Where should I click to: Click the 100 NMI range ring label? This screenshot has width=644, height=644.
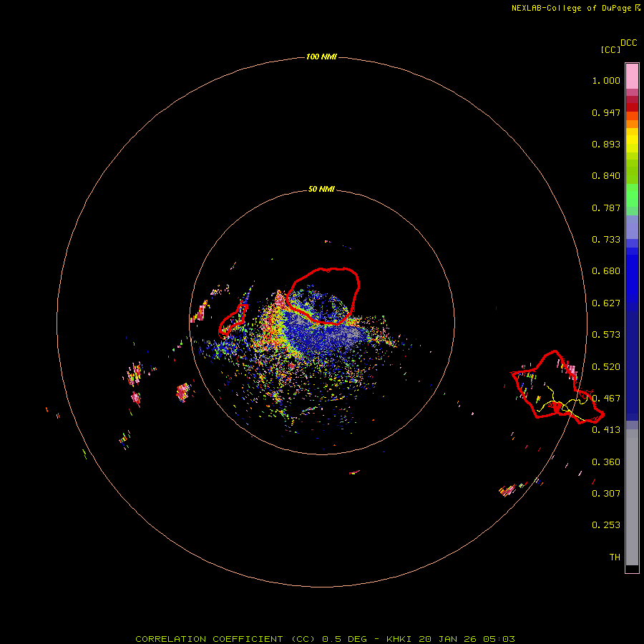pos(321,57)
